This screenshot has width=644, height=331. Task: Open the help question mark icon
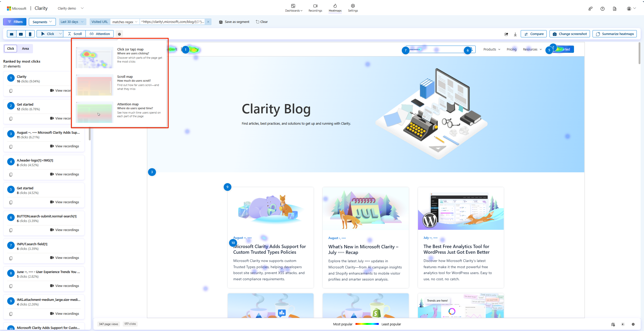point(603,9)
